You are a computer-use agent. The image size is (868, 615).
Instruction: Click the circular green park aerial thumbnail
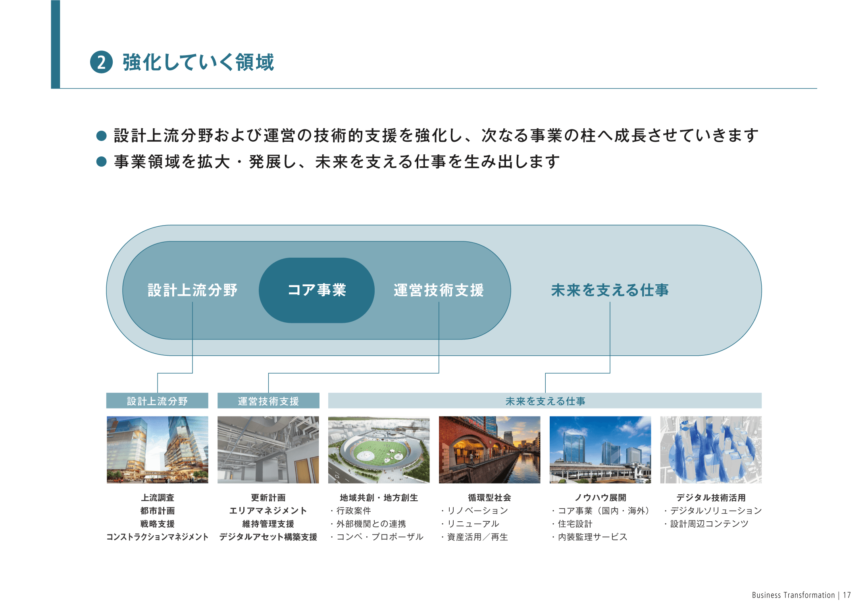click(x=379, y=449)
